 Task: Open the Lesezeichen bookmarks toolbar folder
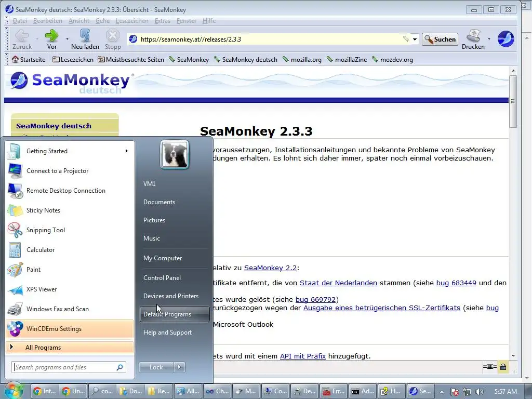pos(73,59)
